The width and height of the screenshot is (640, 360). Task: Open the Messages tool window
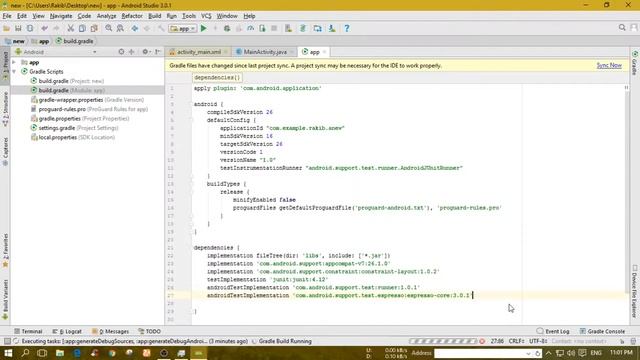[111, 331]
